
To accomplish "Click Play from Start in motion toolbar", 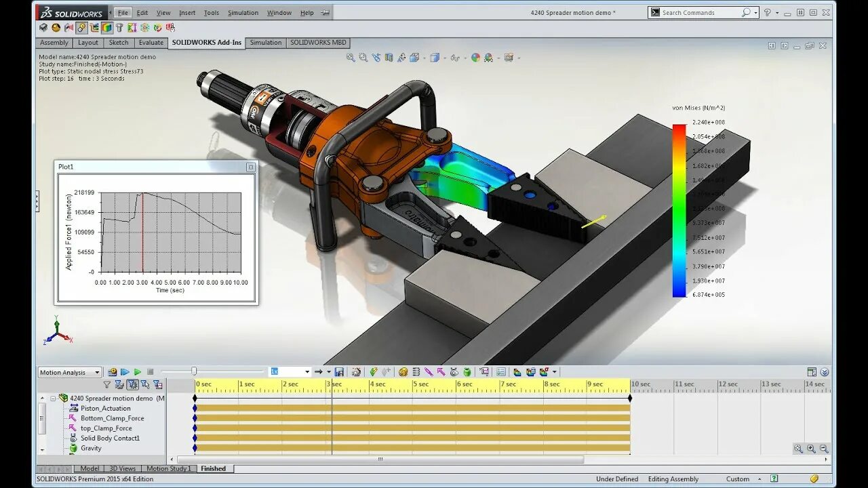I will pos(125,372).
